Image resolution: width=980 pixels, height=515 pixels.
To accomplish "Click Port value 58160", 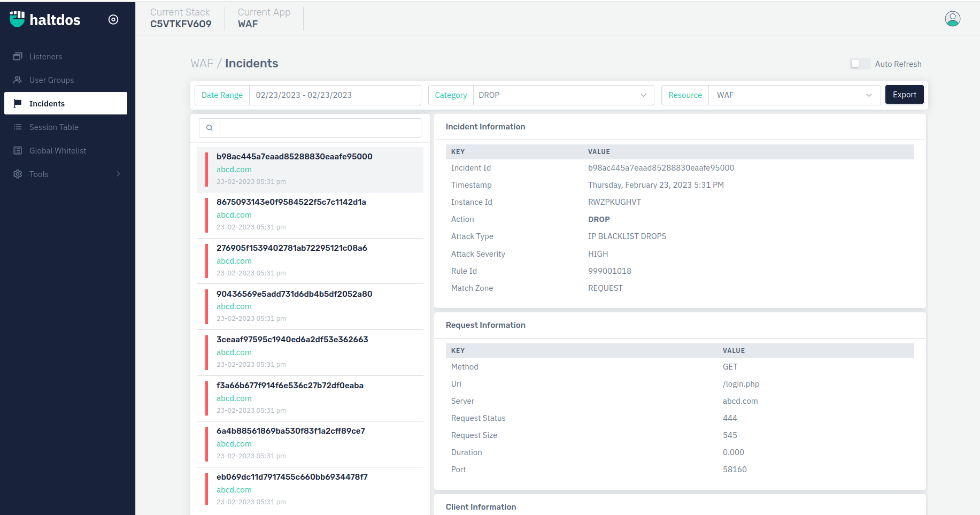I will click(x=735, y=470).
